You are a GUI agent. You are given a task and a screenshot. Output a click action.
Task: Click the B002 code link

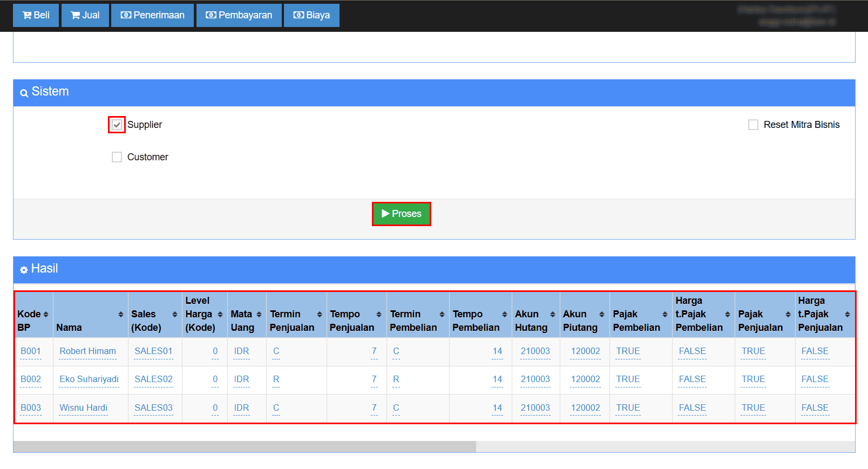pos(31,379)
